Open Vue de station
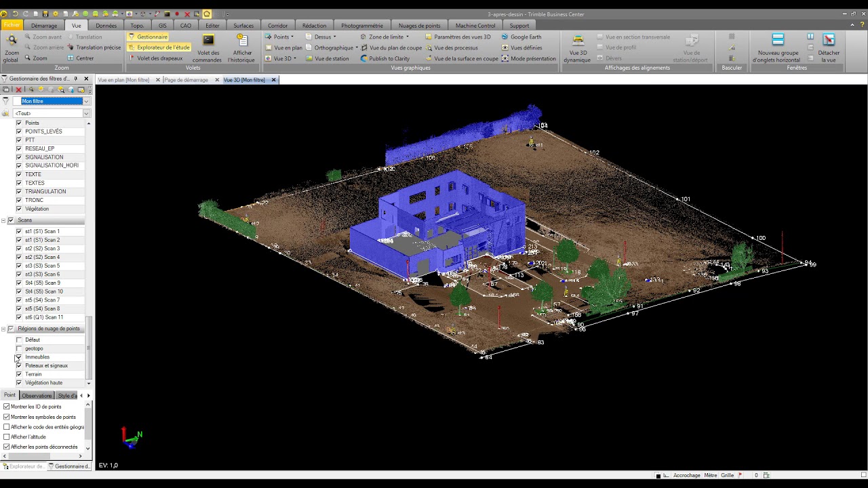The height and width of the screenshot is (488, 868). pyautogui.click(x=327, y=58)
